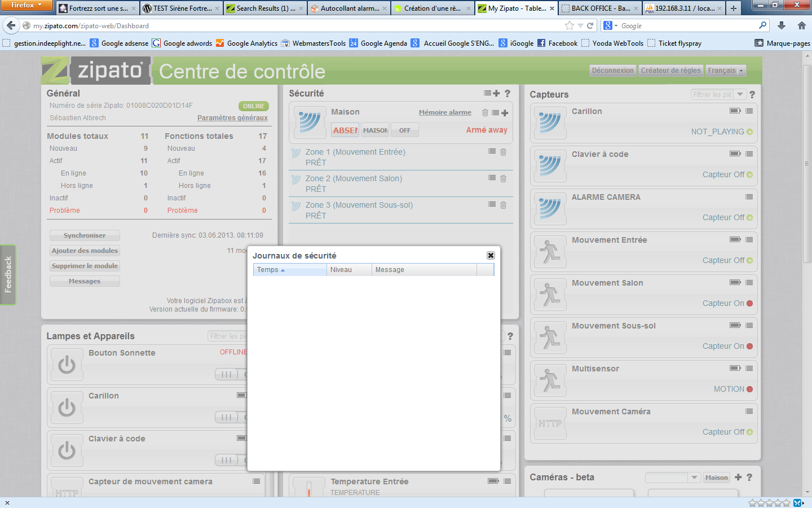812x508 pixels.
Task: Open the Capteurs room filter dropdown
Action: point(740,95)
